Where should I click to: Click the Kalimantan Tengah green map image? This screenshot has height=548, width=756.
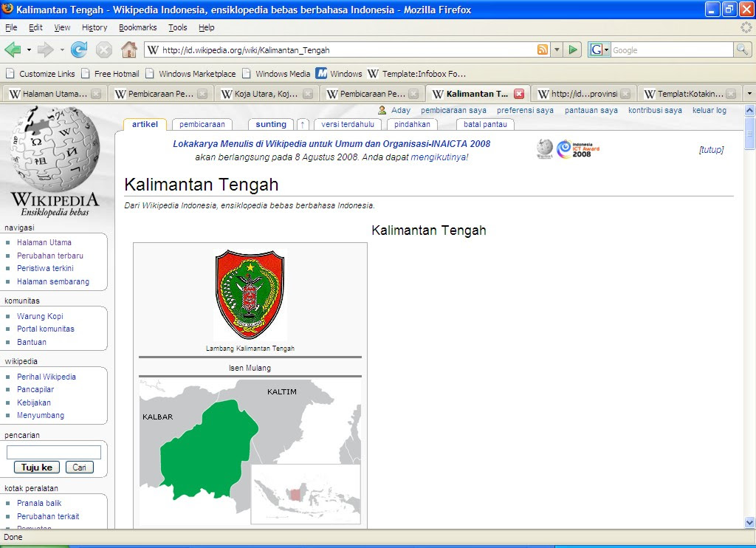[250, 451]
